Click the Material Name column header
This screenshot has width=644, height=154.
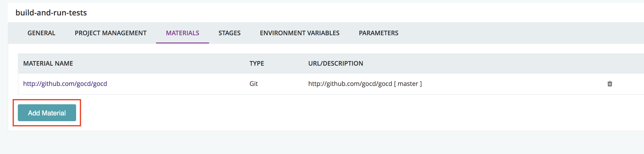[x=48, y=63]
